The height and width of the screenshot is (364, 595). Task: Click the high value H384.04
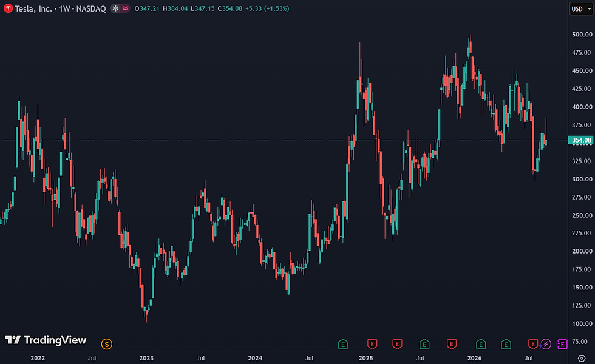(x=175, y=8)
